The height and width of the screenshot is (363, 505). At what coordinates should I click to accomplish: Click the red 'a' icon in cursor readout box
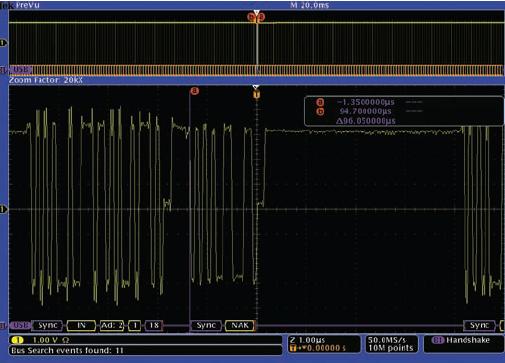(x=320, y=102)
